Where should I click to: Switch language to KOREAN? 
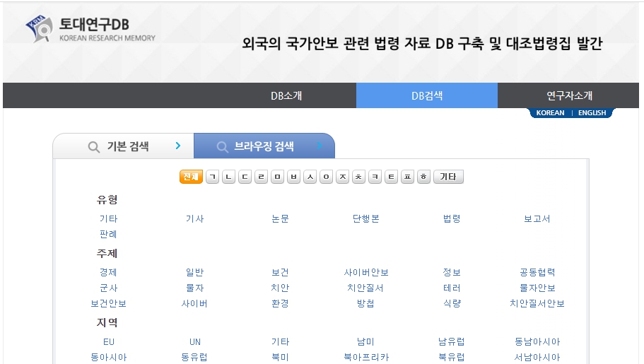tap(550, 113)
